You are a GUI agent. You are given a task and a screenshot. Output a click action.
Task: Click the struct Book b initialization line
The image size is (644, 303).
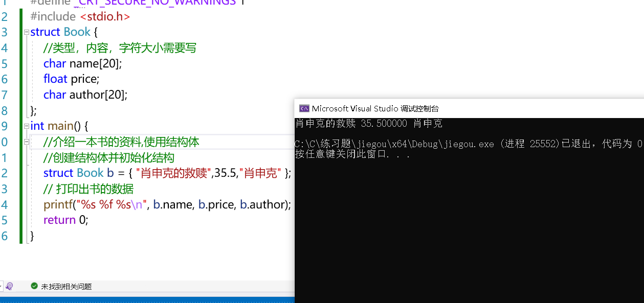point(167,173)
